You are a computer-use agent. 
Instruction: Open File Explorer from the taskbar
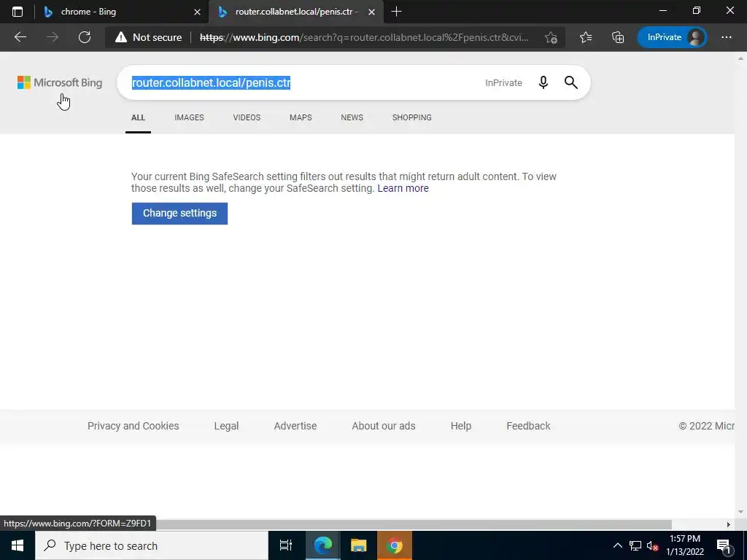pyautogui.click(x=359, y=545)
